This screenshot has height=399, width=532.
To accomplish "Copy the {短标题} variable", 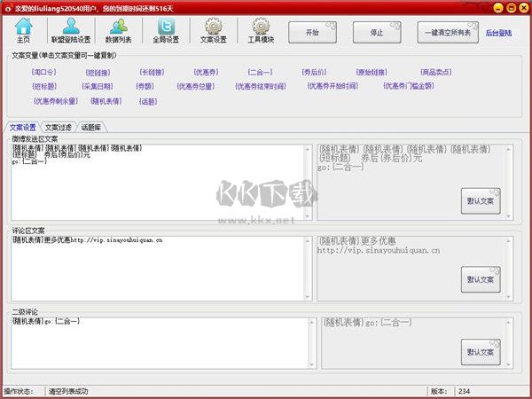I will point(44,86).
